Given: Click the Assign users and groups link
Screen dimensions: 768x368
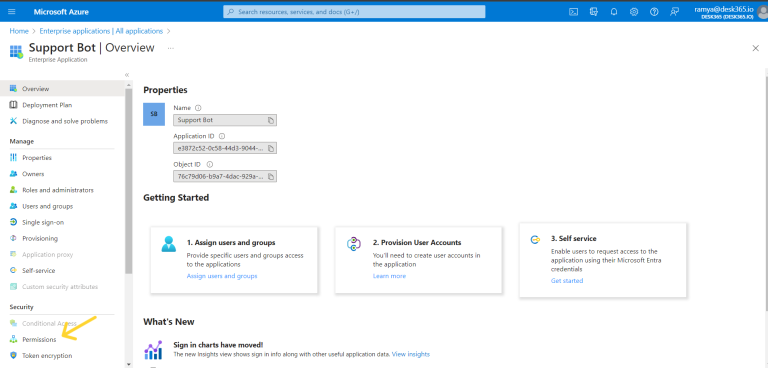Looking at the screenshot, I should click(x=222, y=276).
